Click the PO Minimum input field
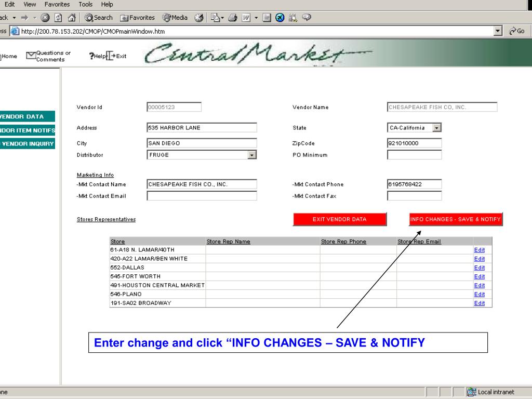The height and width of the screenshot is (399, 532). (414, 155)
